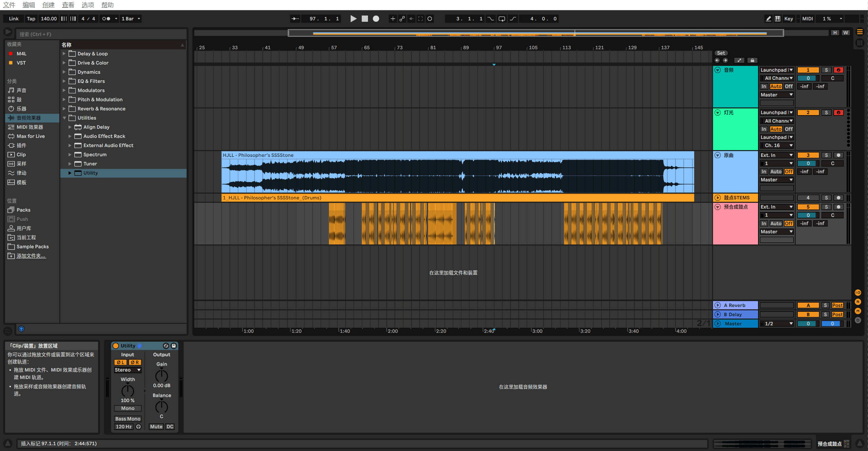Collapse the Utilities folder
This screenshot has width=868, height=451.
pos(64,118)
